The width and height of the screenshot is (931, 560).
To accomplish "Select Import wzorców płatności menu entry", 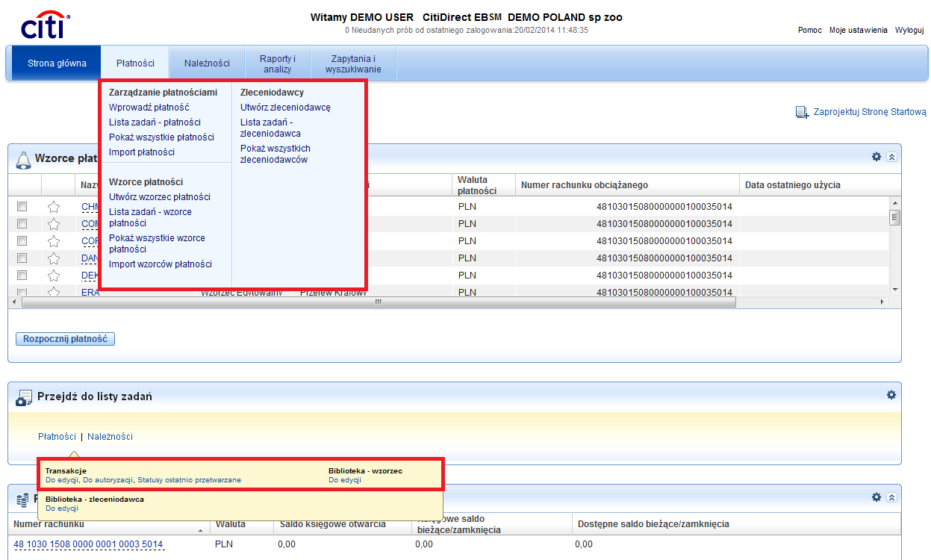I will tap(161, 264).
